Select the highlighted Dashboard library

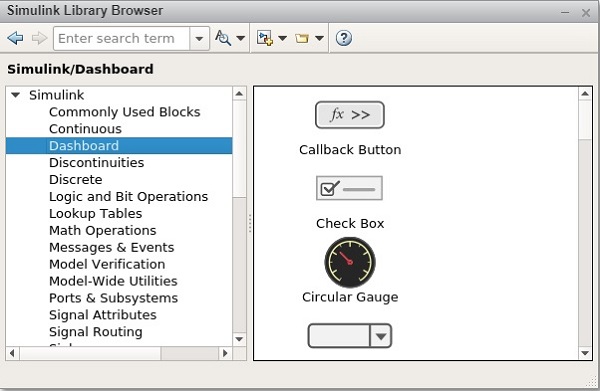(119, 146)
